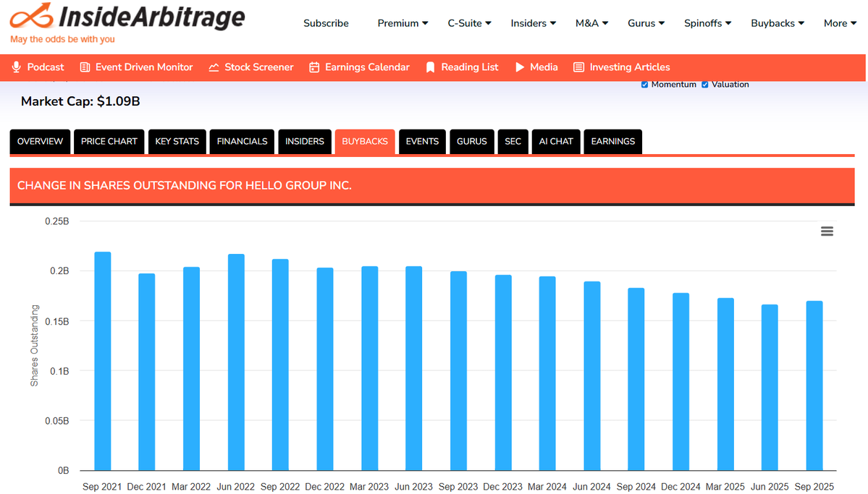The height and width of the screenshot is (494, 868).
Task: Click the Jun 2024 bar in chart
Action: coord(591,376)
